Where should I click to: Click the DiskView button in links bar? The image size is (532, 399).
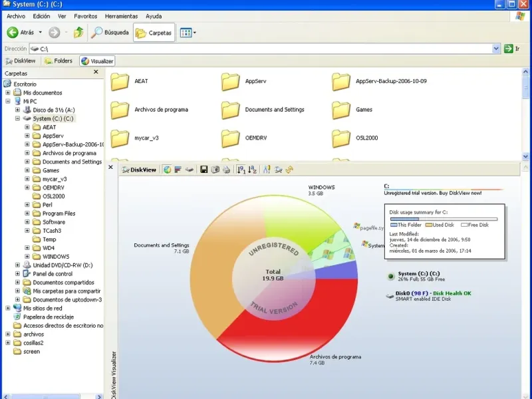(21, 61)
